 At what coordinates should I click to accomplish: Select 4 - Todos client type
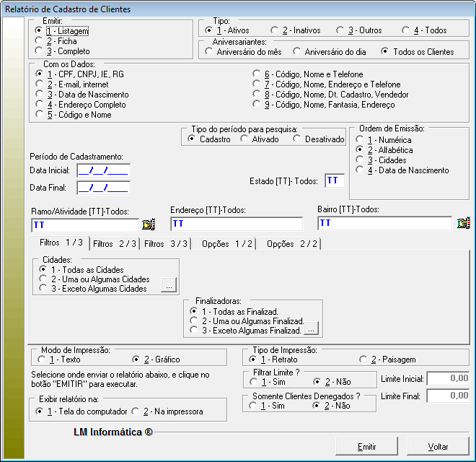(x=407, y=30)
